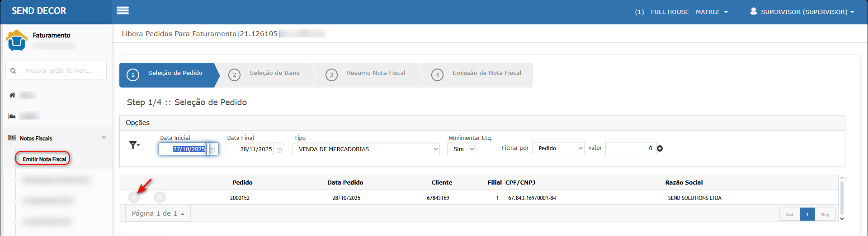Go to Seleção de Itens step
The width and height of the screenshot is (868, 236).
(274, 73)
